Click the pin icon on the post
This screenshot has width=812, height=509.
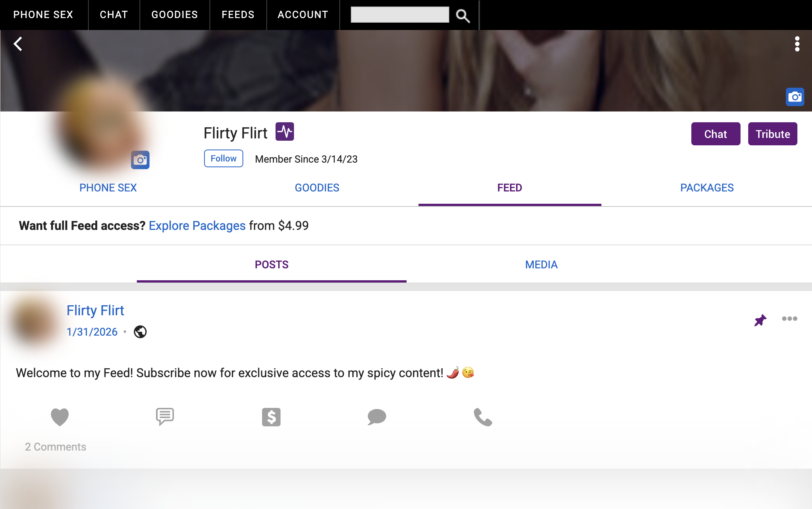[760, 320]
